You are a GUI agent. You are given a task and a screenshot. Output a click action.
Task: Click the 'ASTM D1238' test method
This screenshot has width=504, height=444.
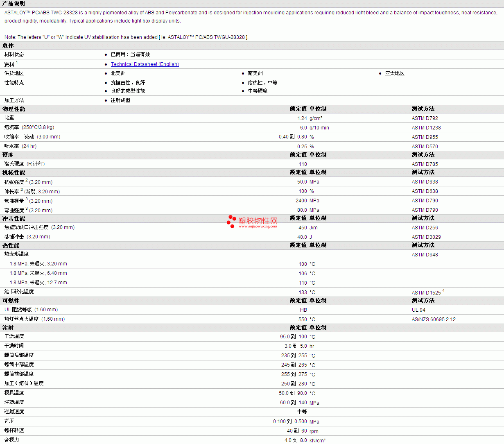(x=426, y=128)
